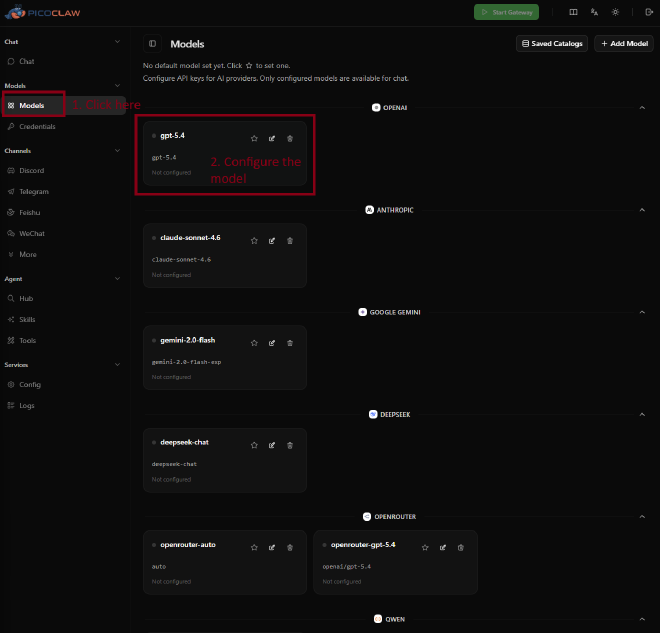The image size is (660, 633).
Task: Open the agent Hub page
Action: point(63,298)
